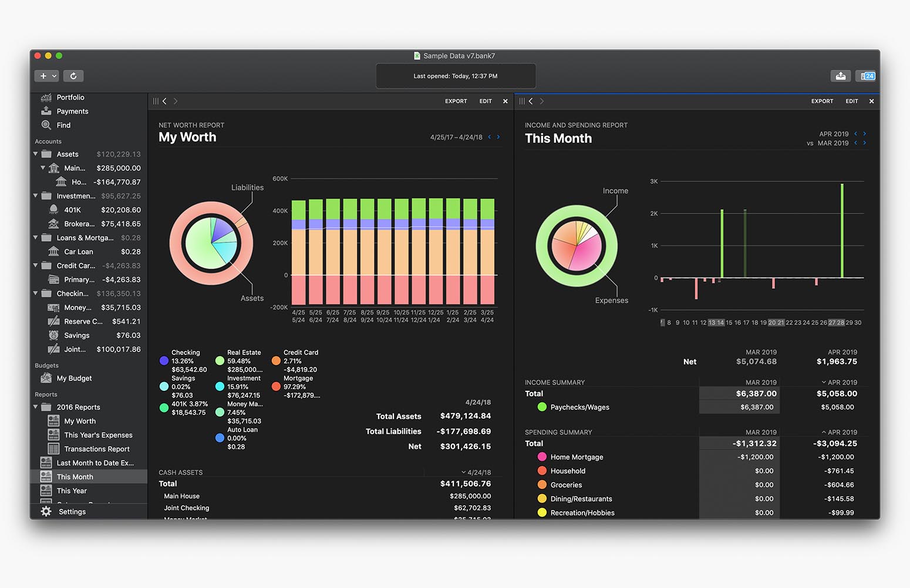Click the refresh icon in the toolbar
The image size is (910, 588).
tap(73, 76)
